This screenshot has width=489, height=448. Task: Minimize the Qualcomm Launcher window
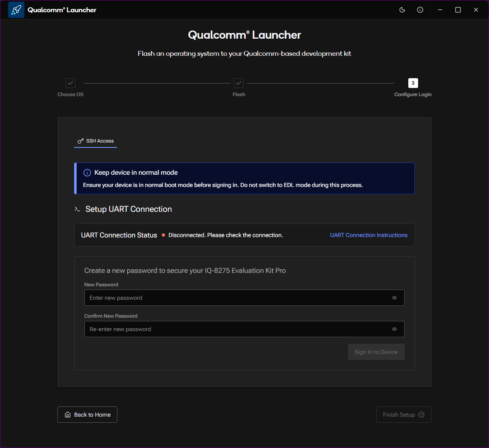[440, 10]
